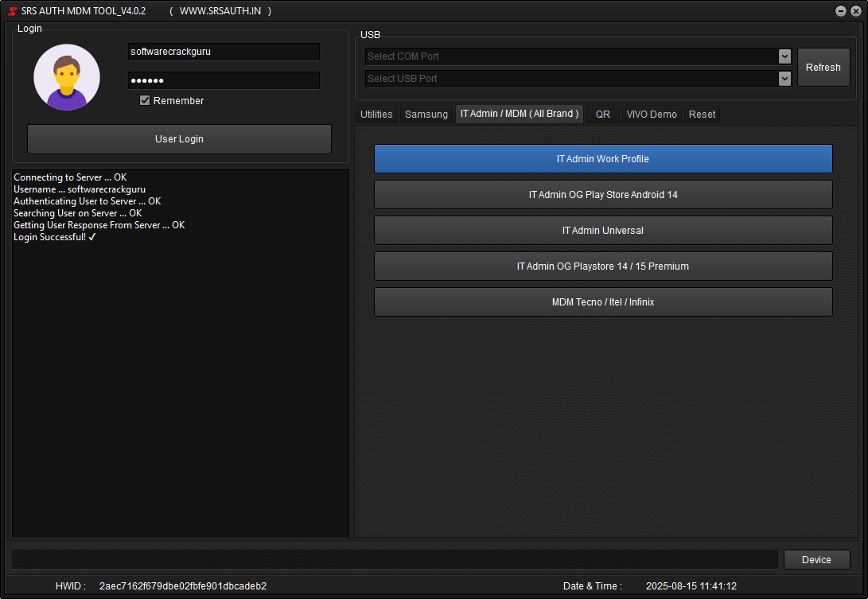Select the QR tab
This screenshot has height=599, width=868.
point(602,114)
